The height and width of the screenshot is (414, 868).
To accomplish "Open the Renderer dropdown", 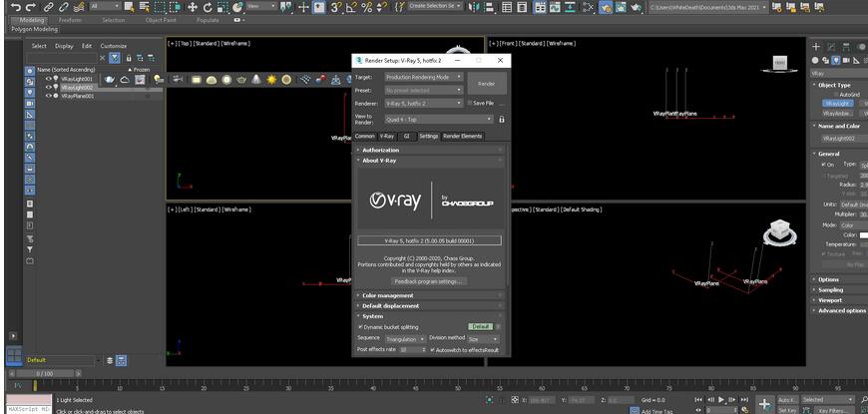I will (423, 103).
